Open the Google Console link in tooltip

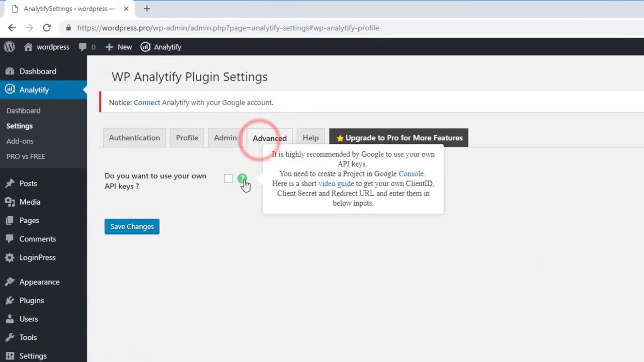411,174
